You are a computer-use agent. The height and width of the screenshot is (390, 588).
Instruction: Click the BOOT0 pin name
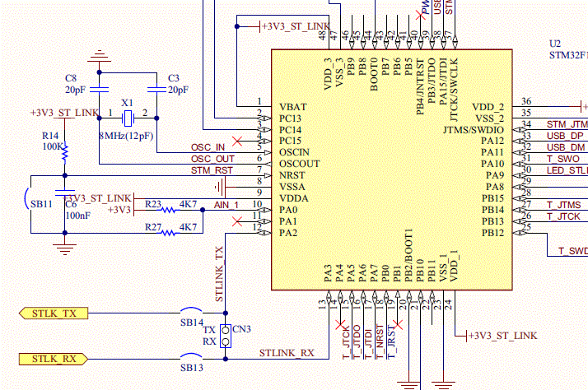click(x=374, y=74)
